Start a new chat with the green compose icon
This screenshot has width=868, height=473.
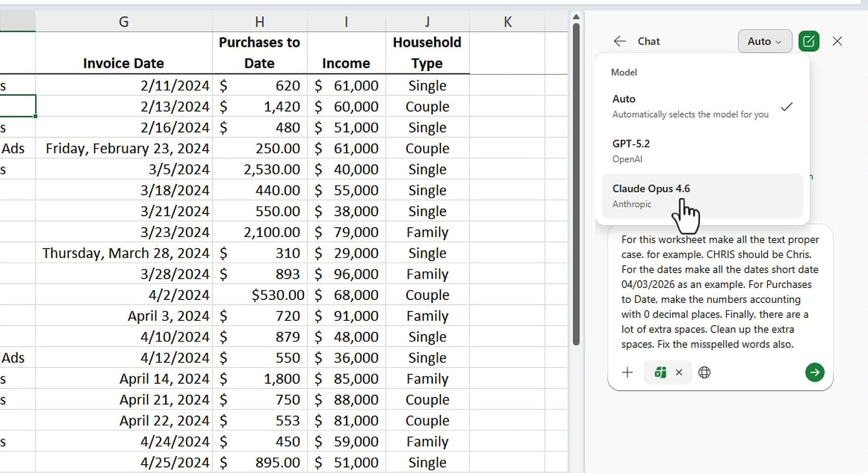[809, 41]
